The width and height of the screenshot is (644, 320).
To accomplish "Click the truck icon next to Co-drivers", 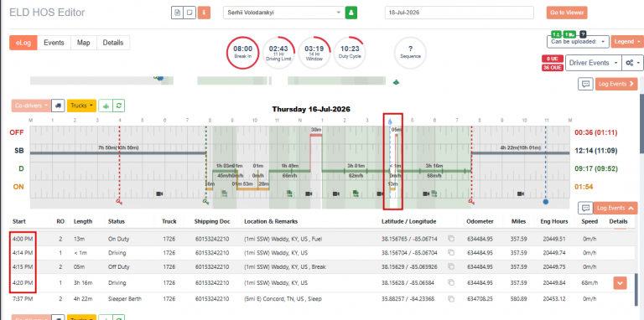I will click(x=59, y=106).
